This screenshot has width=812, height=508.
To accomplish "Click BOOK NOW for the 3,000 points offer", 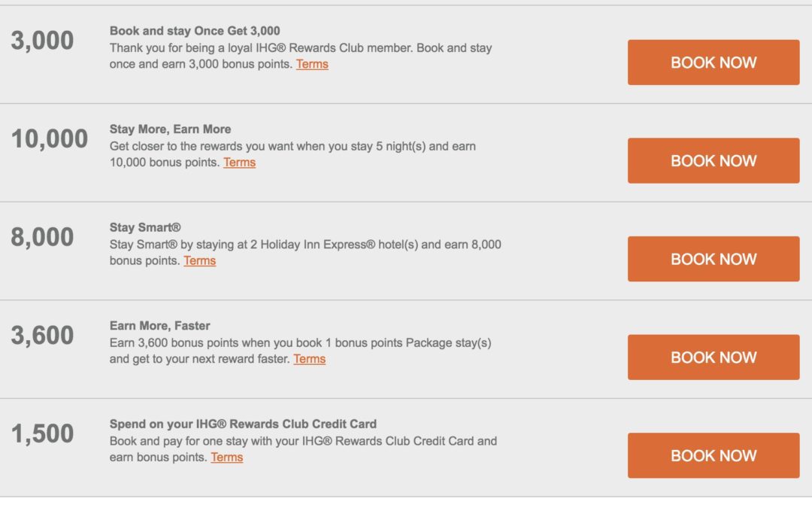I will pos(713,62).
